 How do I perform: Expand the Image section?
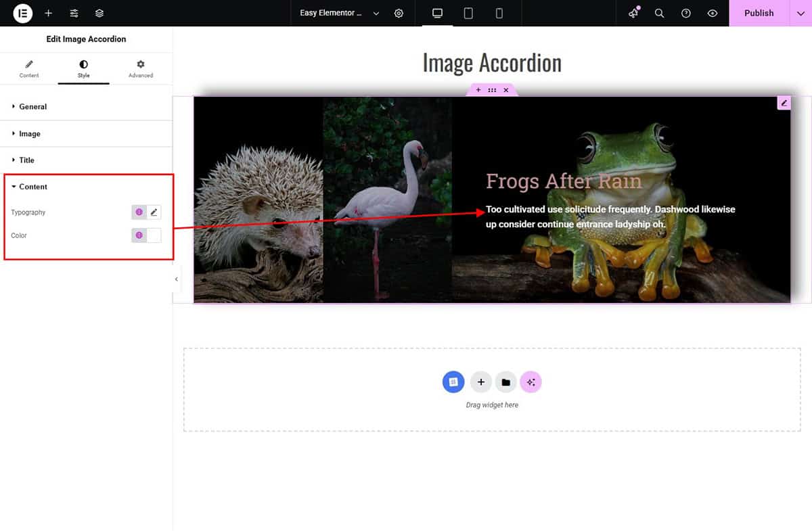[86, 134]
